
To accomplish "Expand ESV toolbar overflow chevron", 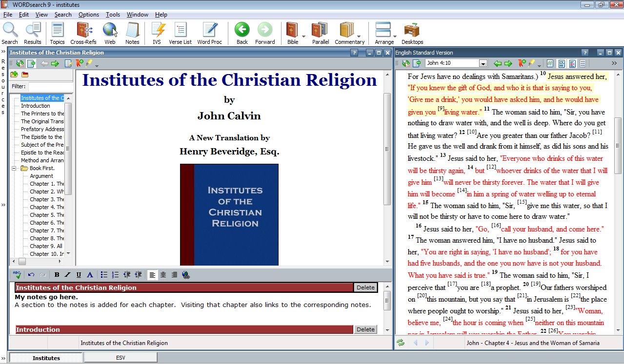I will coord(614,63).
